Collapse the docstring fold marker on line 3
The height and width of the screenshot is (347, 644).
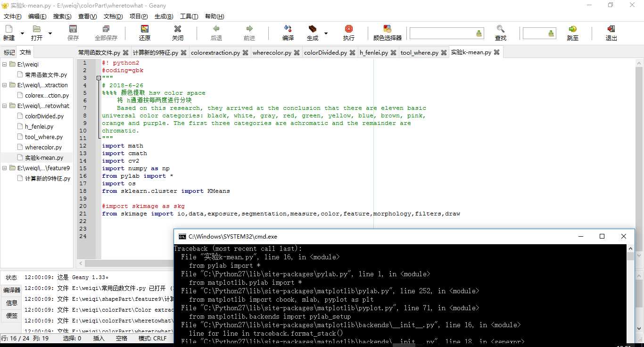coord(99,78)
